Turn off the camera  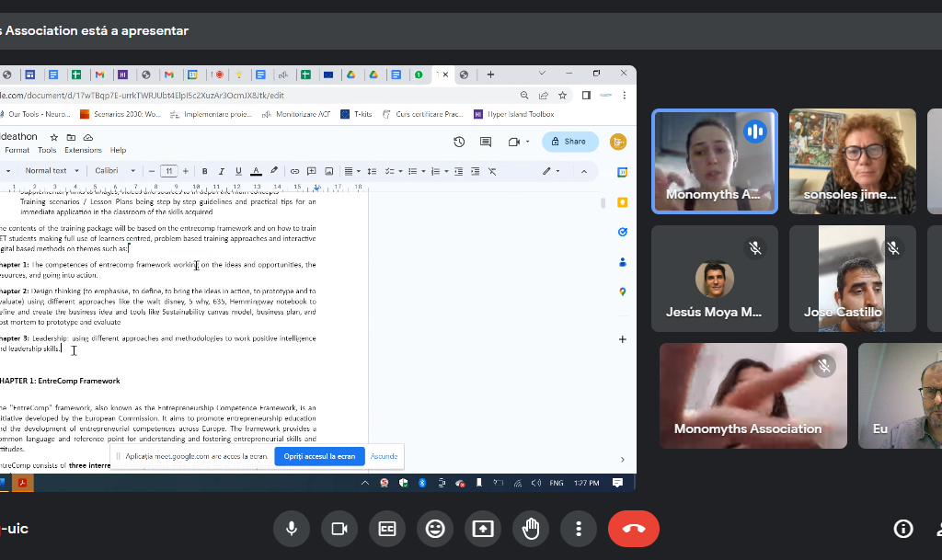[x=339, y=529]
